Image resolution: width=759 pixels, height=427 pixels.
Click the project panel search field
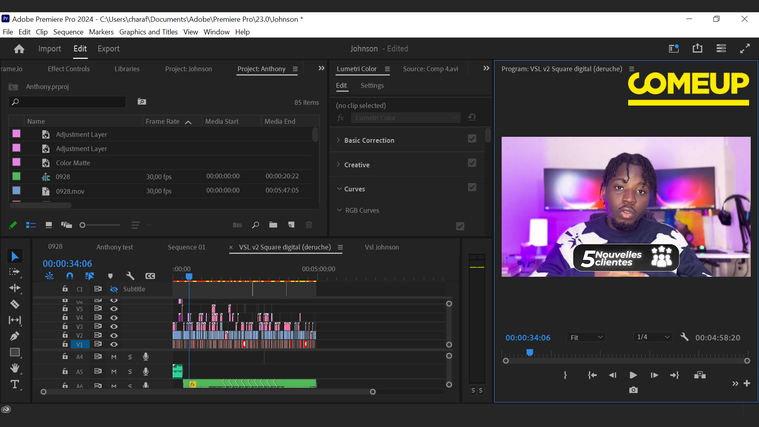tap(68, 102)
